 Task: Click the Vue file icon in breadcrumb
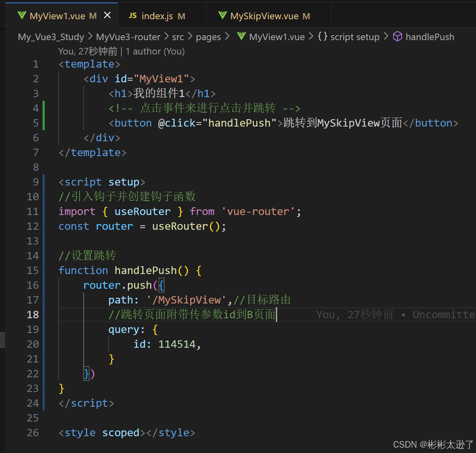(241, 36)
